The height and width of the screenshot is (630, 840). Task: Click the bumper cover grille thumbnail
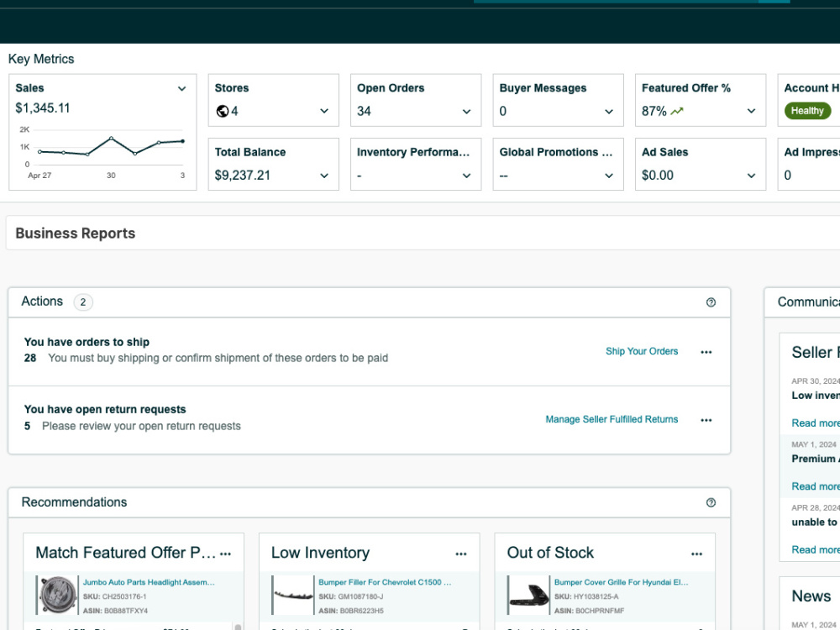[x=528, y=595]
